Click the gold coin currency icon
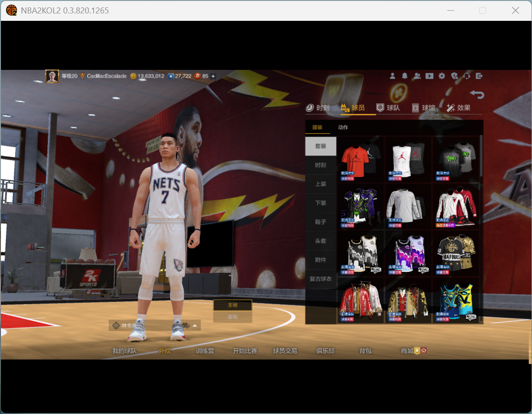The width and height of the screenshot is (532, 414). (133, 76)
